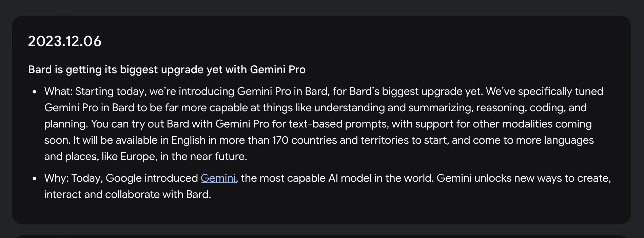This screenshot has width=644, height=238.
Task: Click the first bullet point marker
Action: [34, 92]
